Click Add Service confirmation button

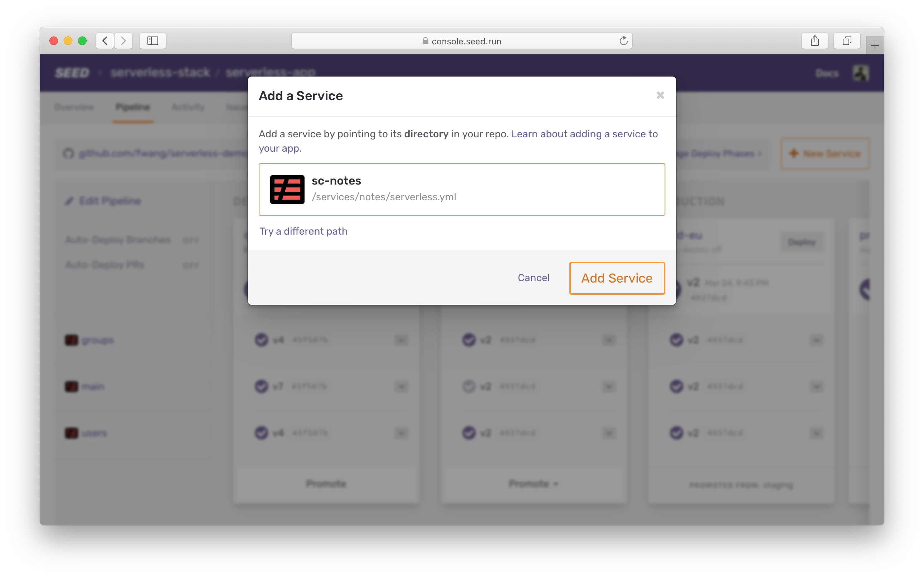[x=616, y=278]
